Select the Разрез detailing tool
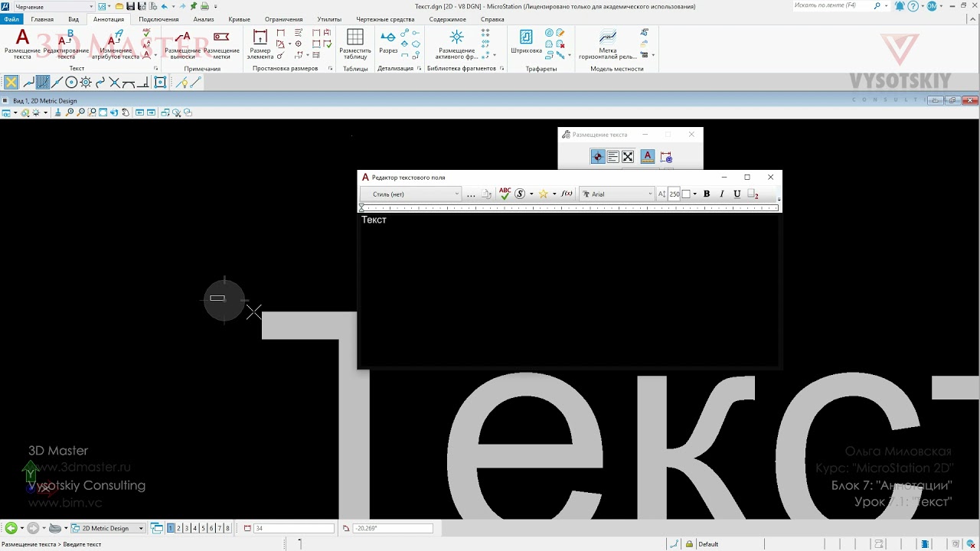Image resolution: width=980 pixels, height=551 pixels. [x=388, y=42]
